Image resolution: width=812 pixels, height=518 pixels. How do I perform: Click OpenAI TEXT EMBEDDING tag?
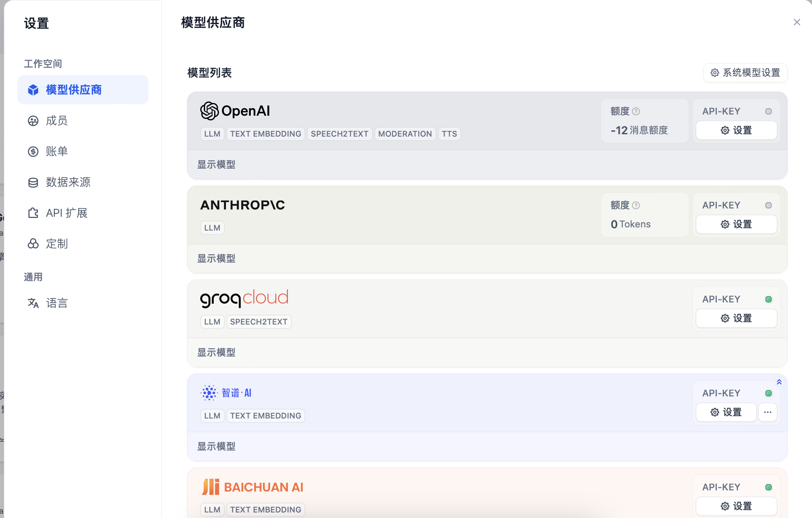265,134
